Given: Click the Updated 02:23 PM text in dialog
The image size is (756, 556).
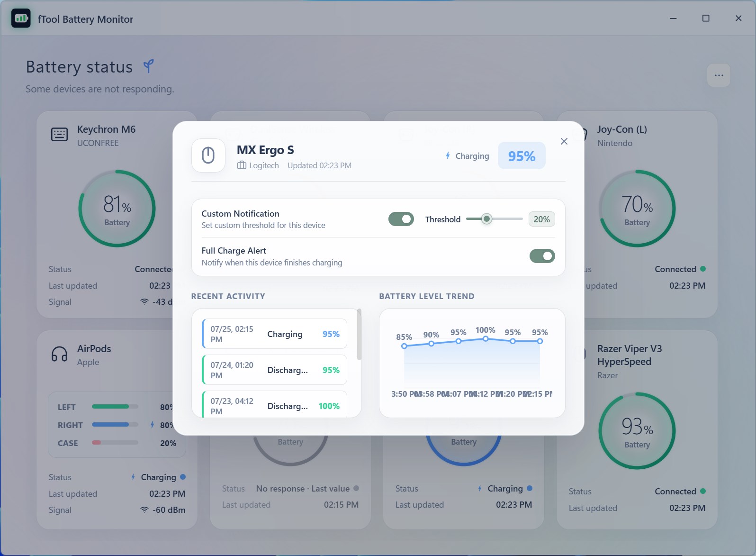Looking at the screenshot, I should (319, 165).
